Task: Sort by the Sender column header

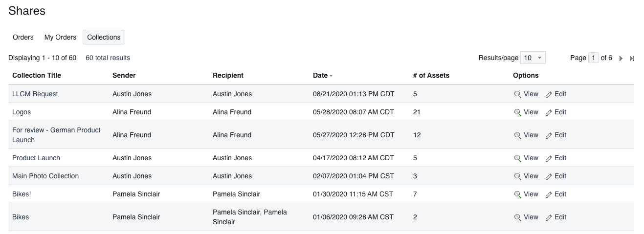Action: coord(124,75)
